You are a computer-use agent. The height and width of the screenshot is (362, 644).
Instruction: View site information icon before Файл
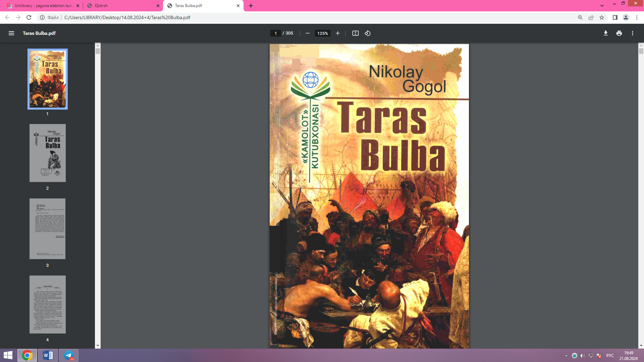coord(42,17)
